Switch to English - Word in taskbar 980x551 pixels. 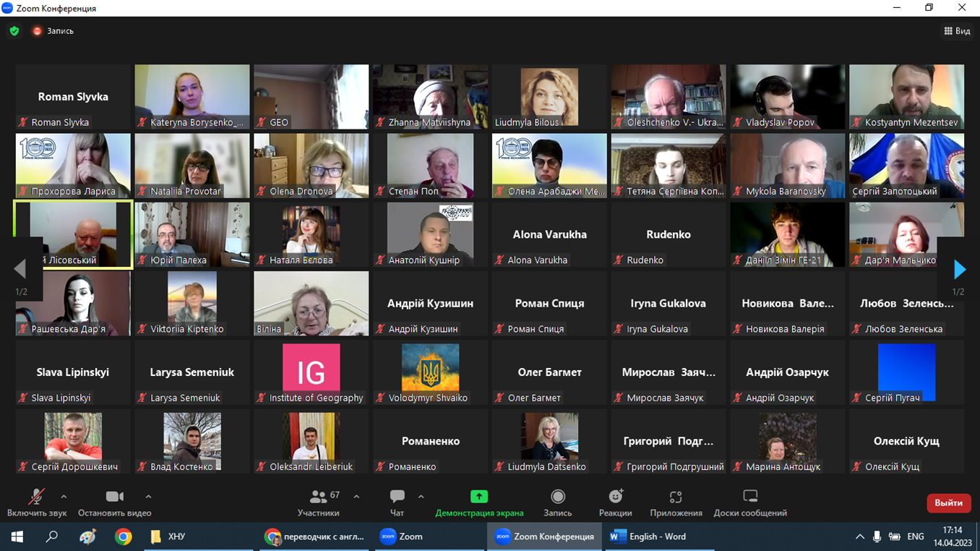(648, 537)
